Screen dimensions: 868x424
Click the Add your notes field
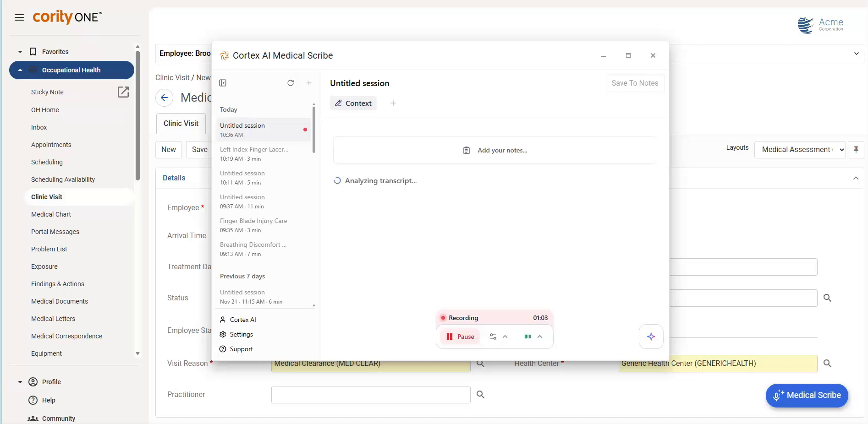pyautogui.click(x=494, y=150)
